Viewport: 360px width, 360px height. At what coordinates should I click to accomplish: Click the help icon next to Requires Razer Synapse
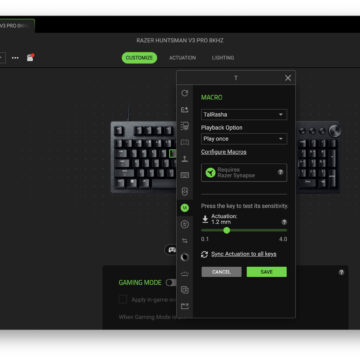pyautogui.click(x=281, y=172)
